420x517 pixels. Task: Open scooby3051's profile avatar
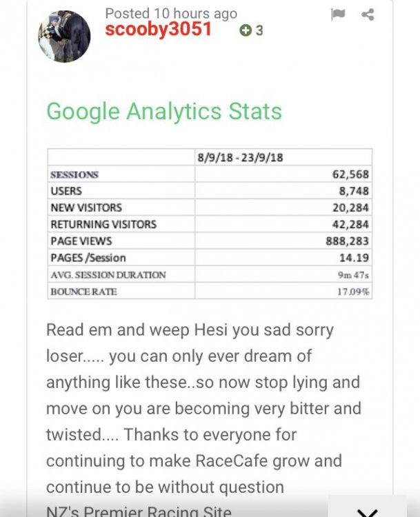[63, 37]
